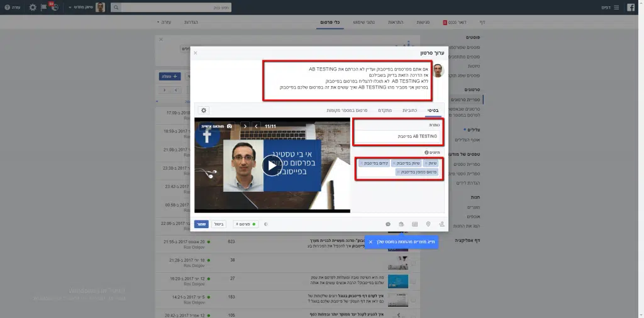Switch to the בסיסי tab
The image size is (644, 318).
coord(433,111)
